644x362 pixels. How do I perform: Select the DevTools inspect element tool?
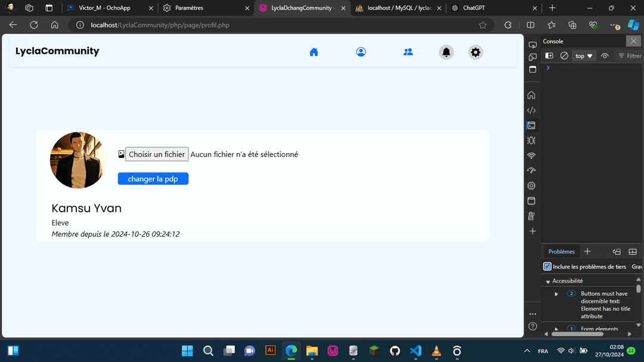[x=532, y=44]
